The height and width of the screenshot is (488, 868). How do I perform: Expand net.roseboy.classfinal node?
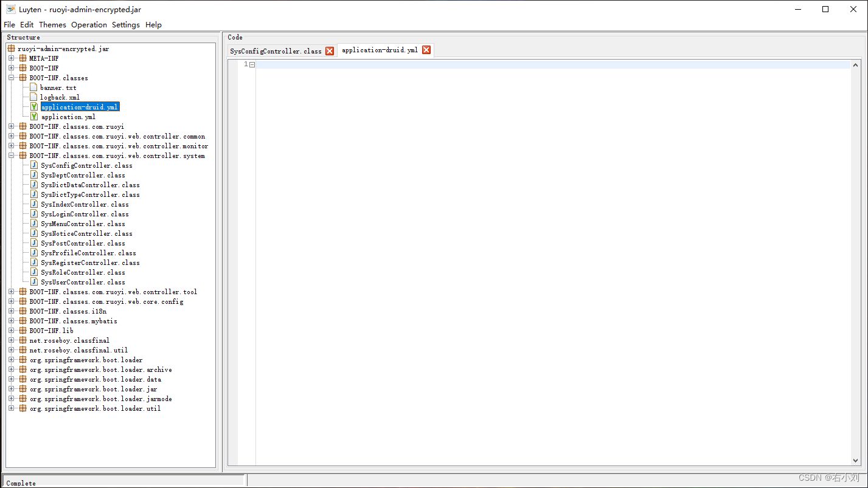click(x=11, y=340)
